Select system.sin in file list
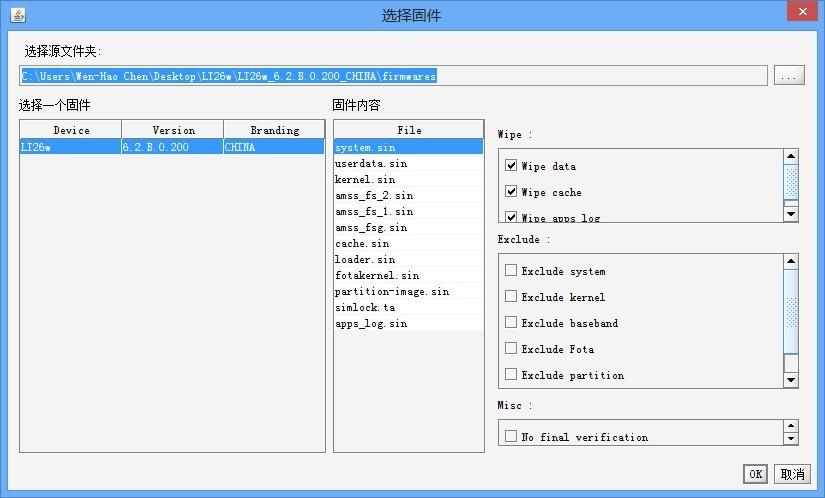825x498 pixels. click(408, 147)
